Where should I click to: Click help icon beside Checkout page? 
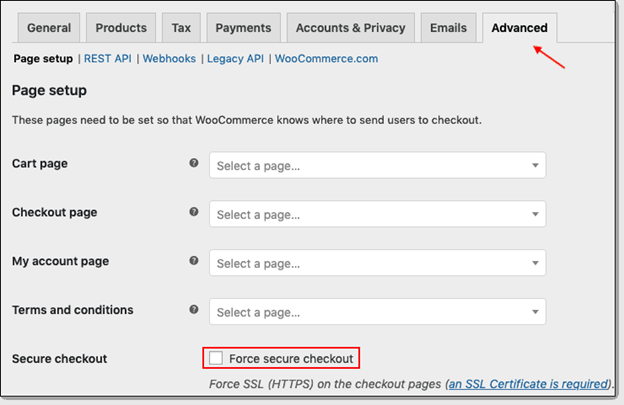[194, 212]
